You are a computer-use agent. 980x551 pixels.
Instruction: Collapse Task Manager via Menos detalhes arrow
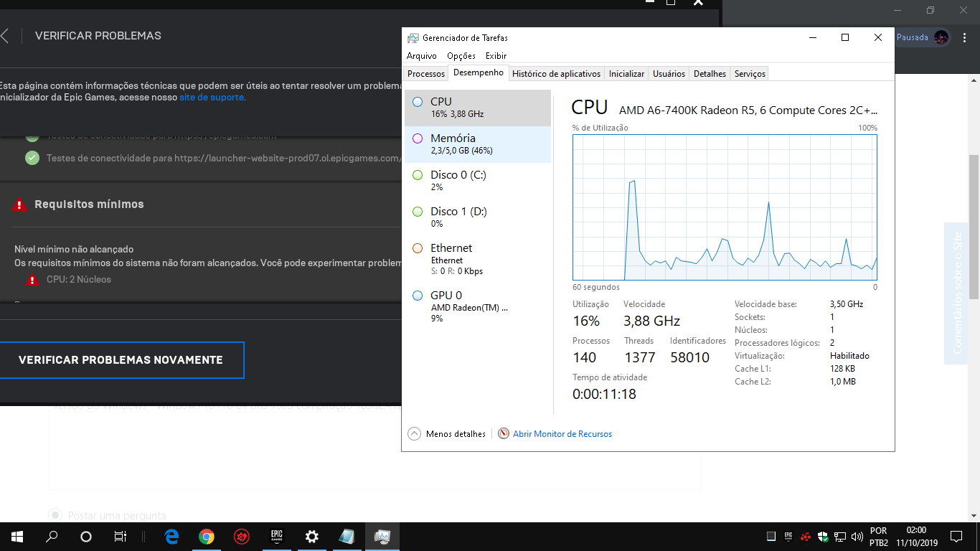414,434
